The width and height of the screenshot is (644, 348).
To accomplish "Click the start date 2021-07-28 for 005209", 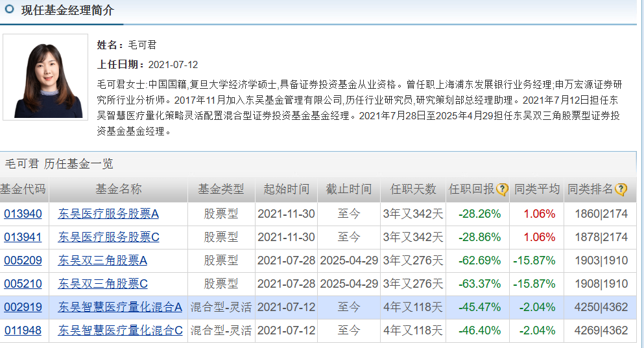I will [x=286, y=261].
